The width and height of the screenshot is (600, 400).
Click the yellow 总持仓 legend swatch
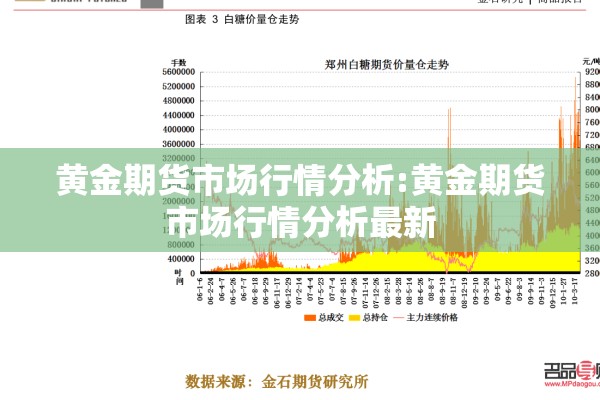[355, 318]
